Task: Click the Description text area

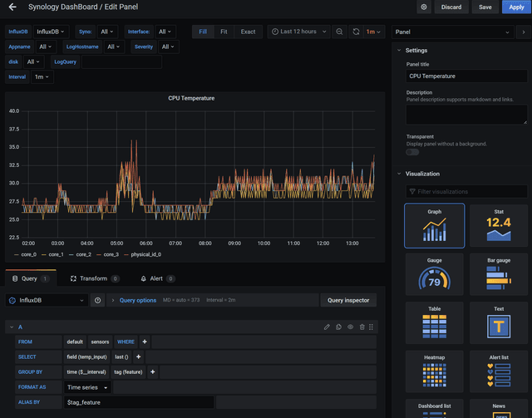Action: [466, 115]
